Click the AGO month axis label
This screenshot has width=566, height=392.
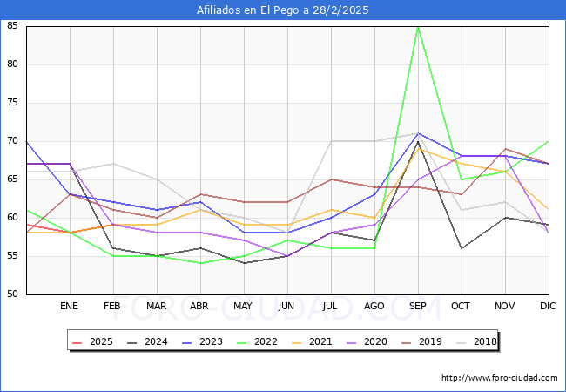374,306
